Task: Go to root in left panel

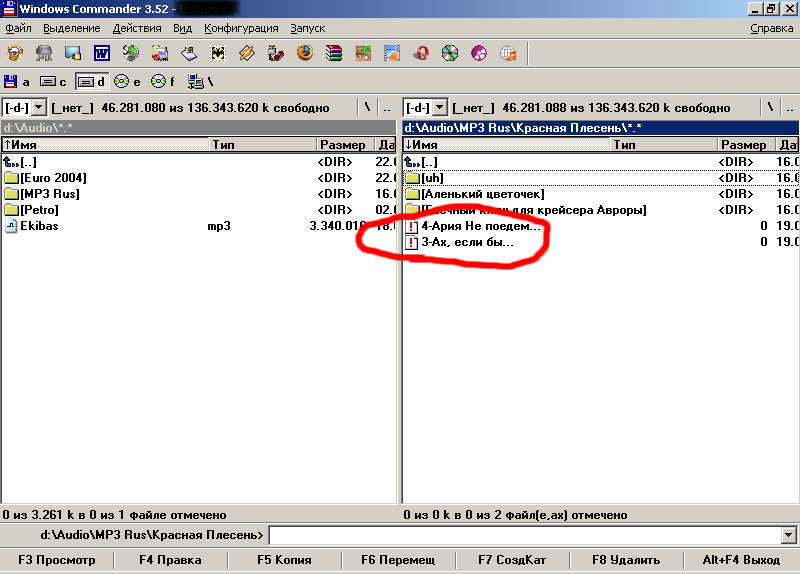Action: coord(367,108)
